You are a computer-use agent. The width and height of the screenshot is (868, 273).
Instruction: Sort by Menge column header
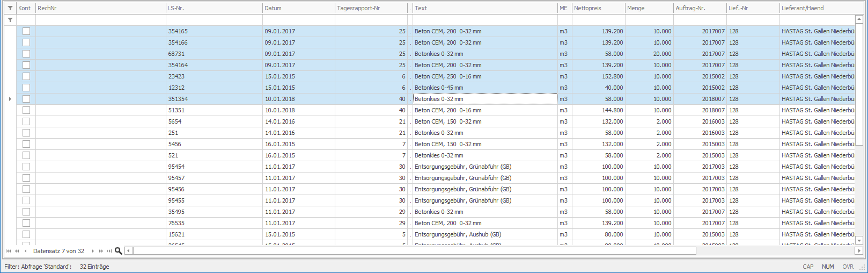pyautogui.click(x=649, y=8)
